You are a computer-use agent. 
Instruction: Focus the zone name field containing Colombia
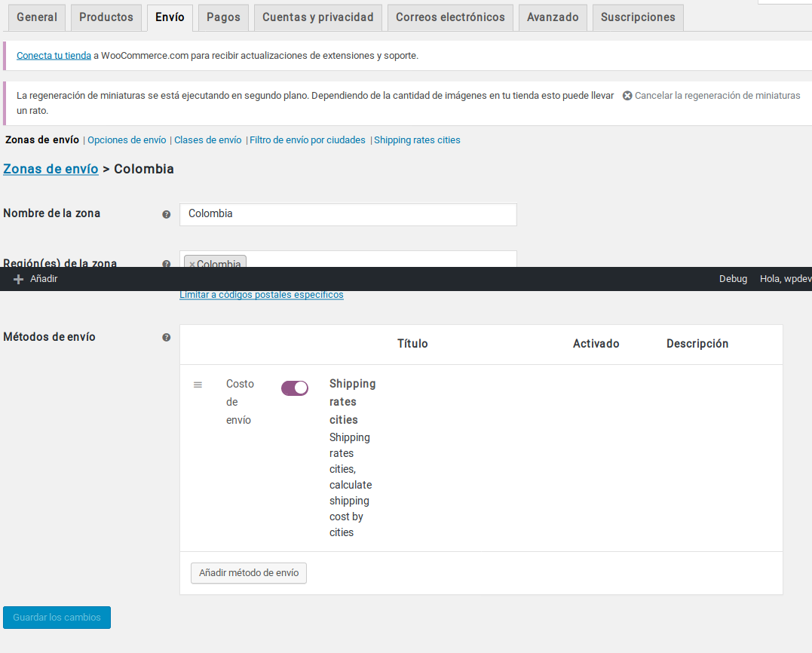coord(348,214)
